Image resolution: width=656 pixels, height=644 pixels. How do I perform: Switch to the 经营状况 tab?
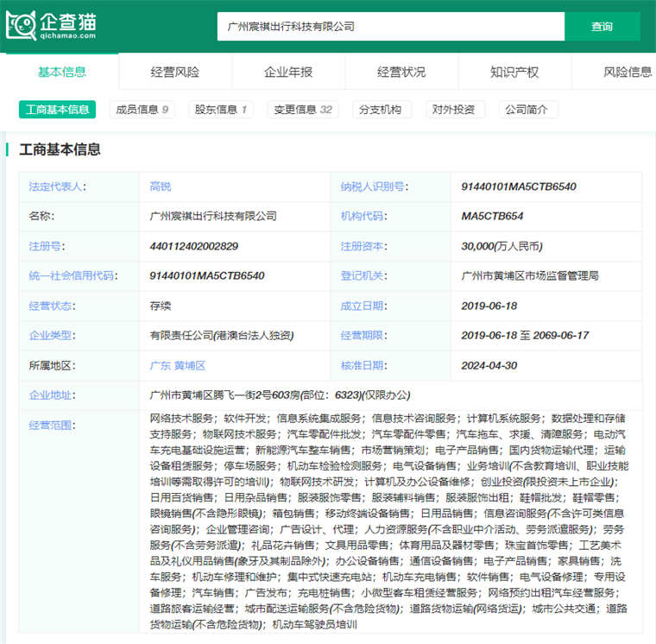point(401,72)
